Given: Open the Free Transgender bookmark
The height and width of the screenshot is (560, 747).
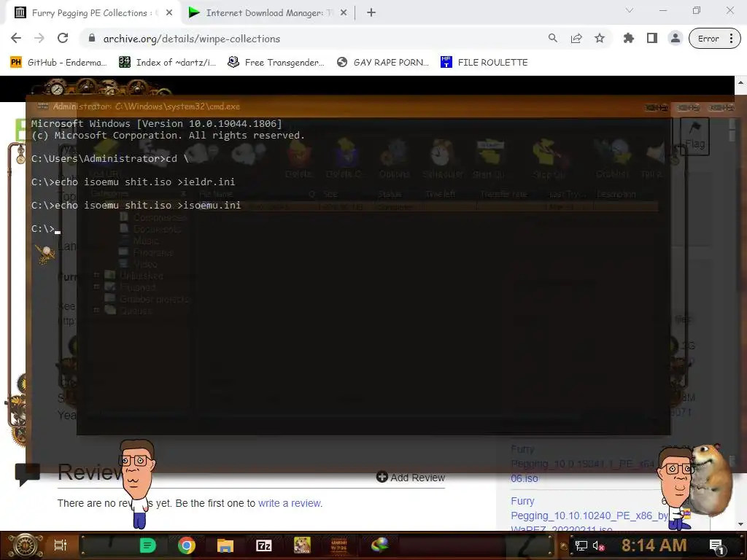Looking at the screenshot, I should 276,63.
